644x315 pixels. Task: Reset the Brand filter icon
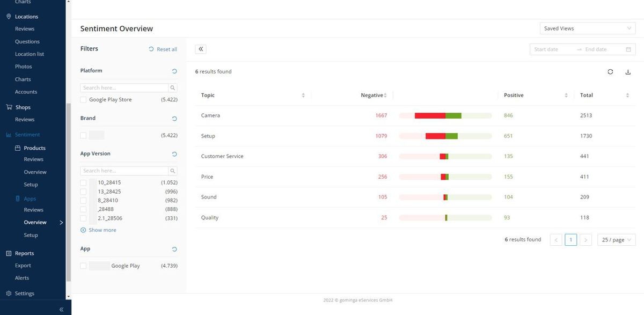[174, 119]
